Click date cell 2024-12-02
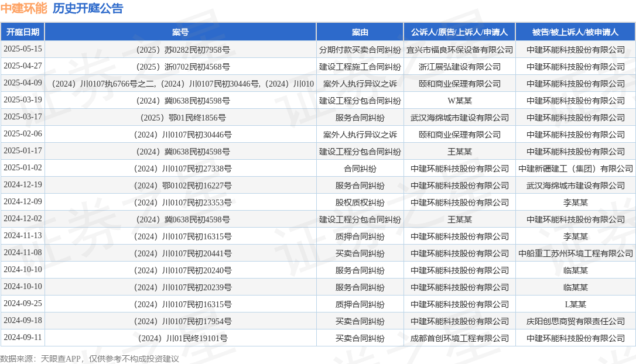The height and width of the screenshot is (364, 636). click(23, 219)
